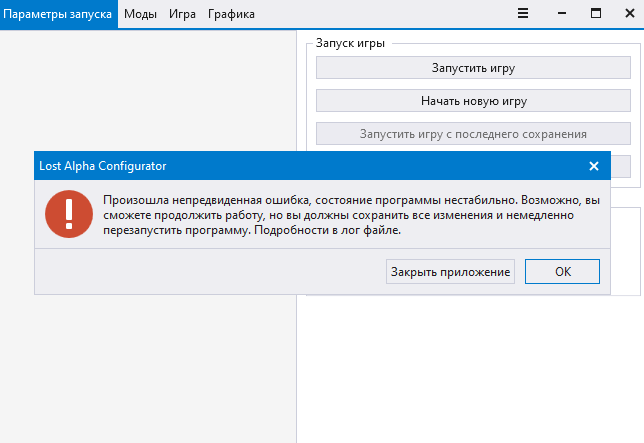644x443 pixels.
Task: Open the hamburger menu icon
Action: pos(522,14)
